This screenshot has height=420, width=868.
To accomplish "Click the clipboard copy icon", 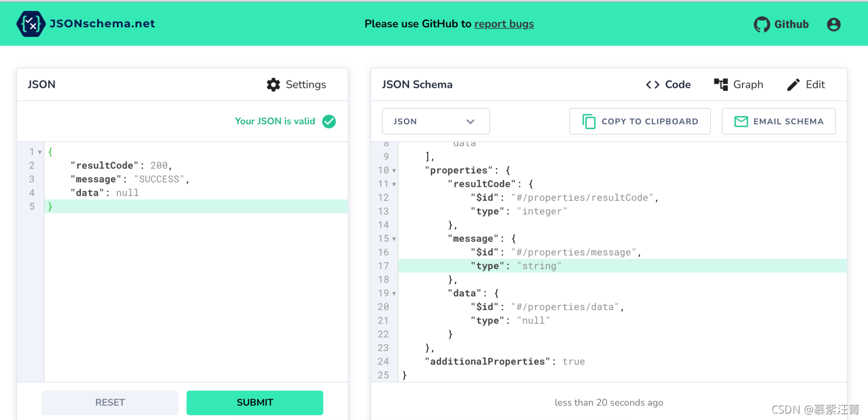I will (x=589, y=121).
